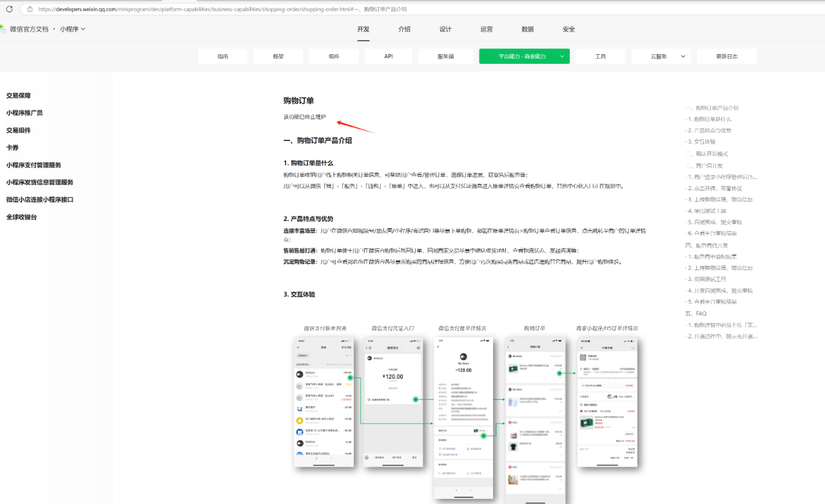Click the 该功能已停止维护 notice text

click(305, 117)
